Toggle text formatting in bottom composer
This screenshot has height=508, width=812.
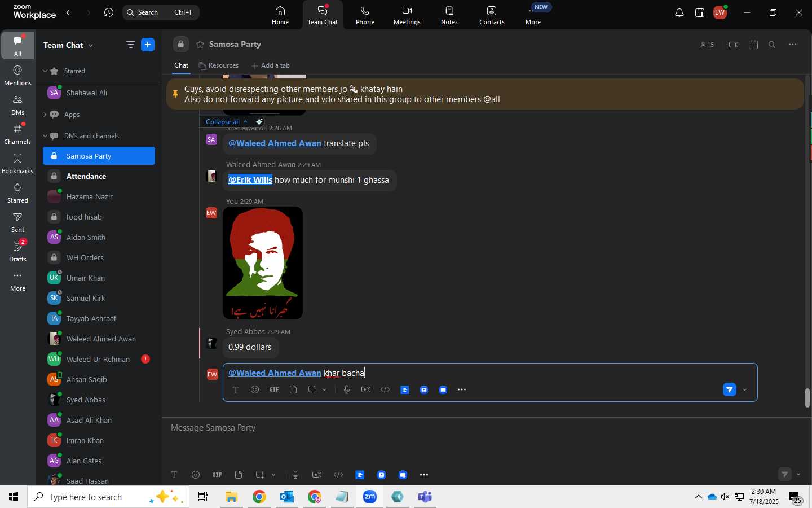[174, 475]
